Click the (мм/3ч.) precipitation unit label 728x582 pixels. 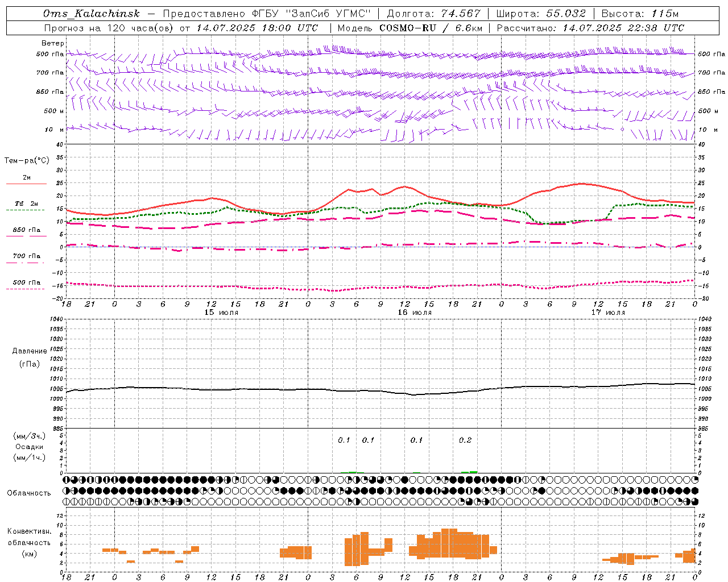click(x=30, y=436)
